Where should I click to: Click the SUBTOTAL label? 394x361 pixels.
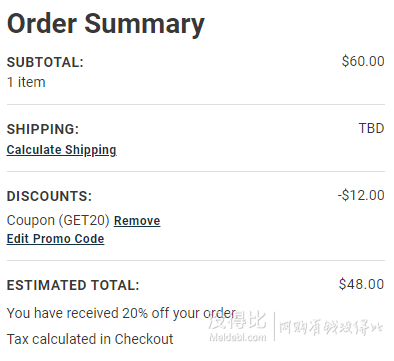click(x=45, y=62)
